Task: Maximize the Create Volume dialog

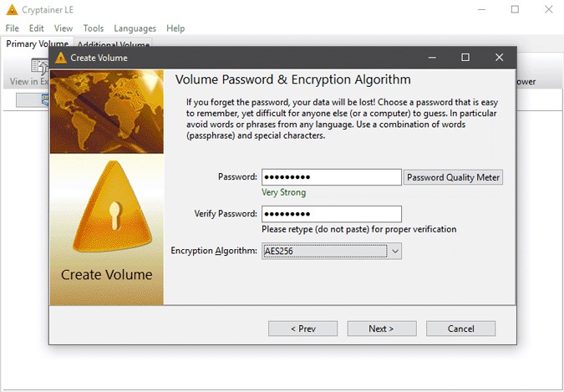Action: tap(465, 58)
